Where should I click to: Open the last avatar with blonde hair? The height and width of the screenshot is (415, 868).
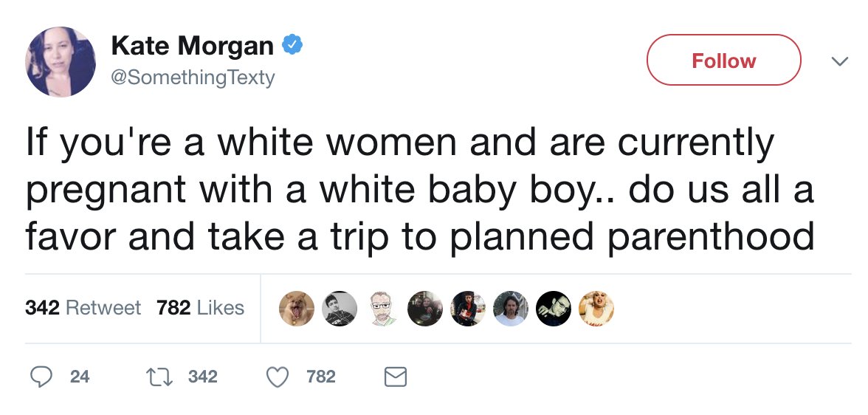[596, 309]
